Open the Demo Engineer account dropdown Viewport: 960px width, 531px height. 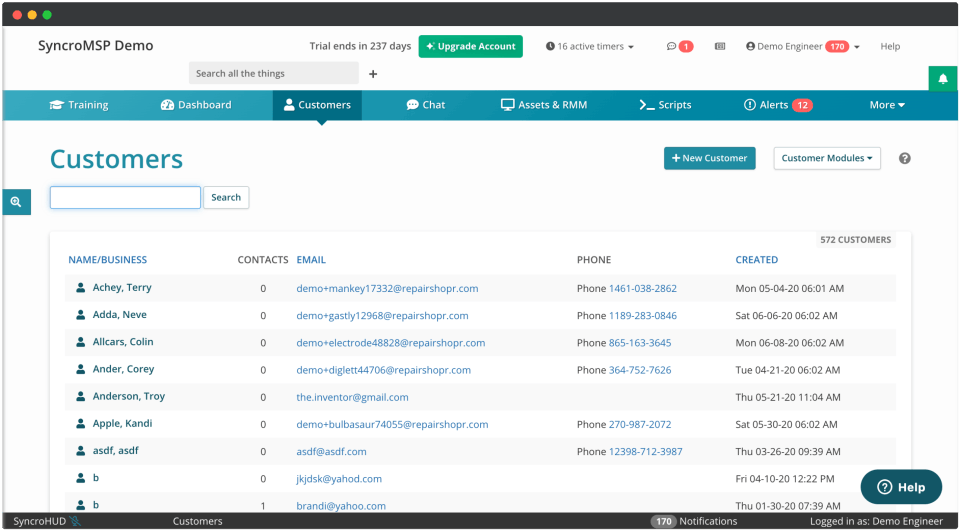point(803,47)
